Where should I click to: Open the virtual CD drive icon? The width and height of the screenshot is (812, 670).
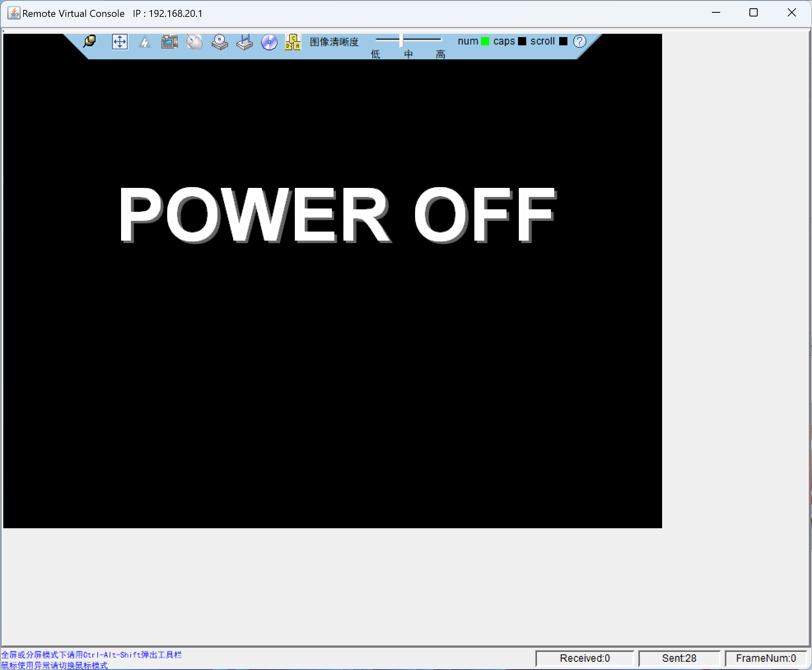tap(219, 42)
